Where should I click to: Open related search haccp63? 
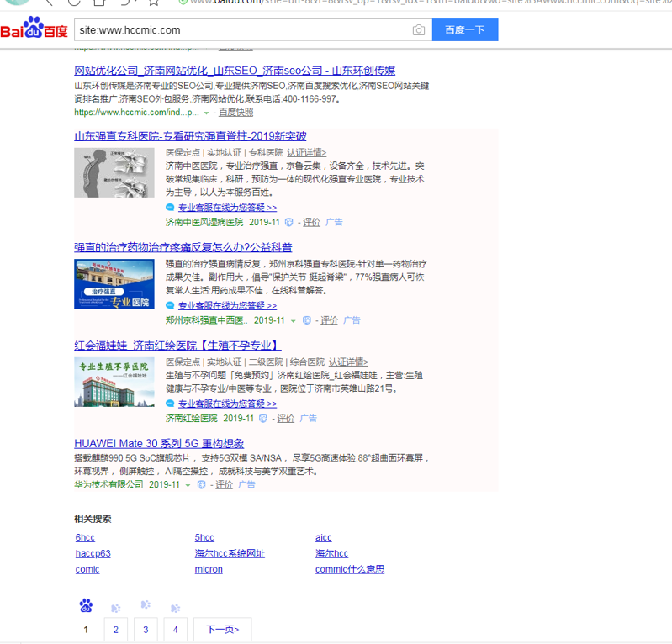(x=93, y=553)
